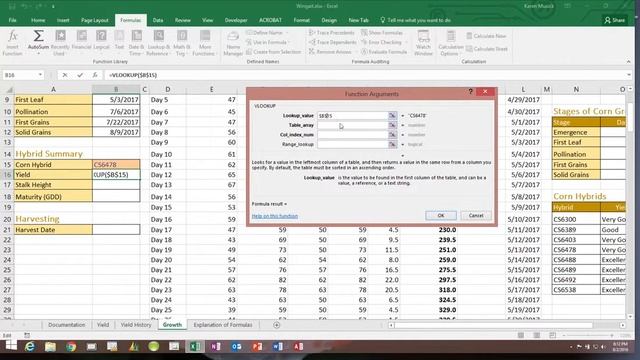Click Trace Dependents
640x360 pixels.
(x=333, y=42)
